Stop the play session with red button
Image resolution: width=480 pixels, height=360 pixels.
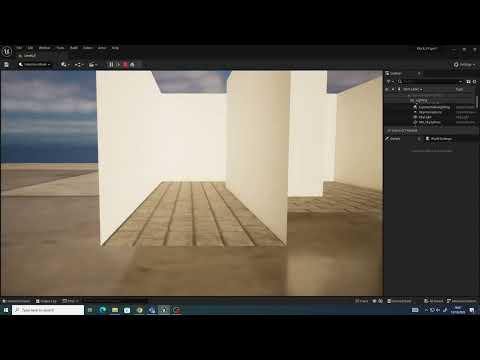(125, 64)
